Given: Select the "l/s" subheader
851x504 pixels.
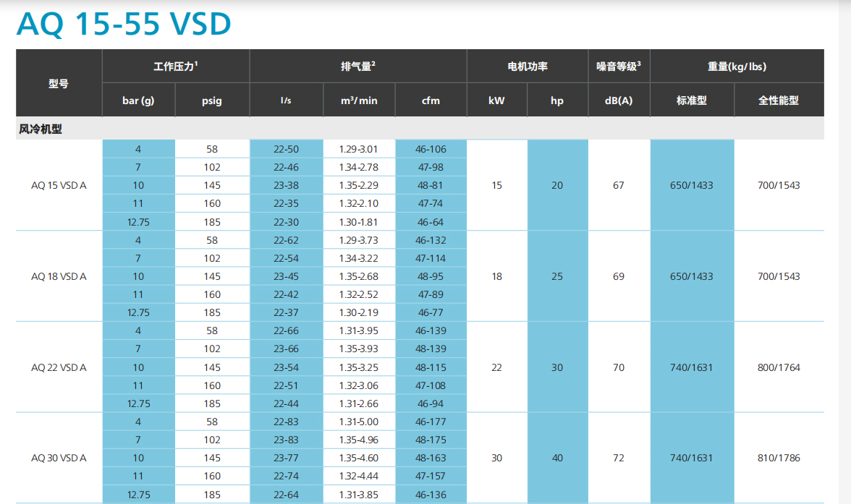Looking at the screenshot, I should [286, 101].
